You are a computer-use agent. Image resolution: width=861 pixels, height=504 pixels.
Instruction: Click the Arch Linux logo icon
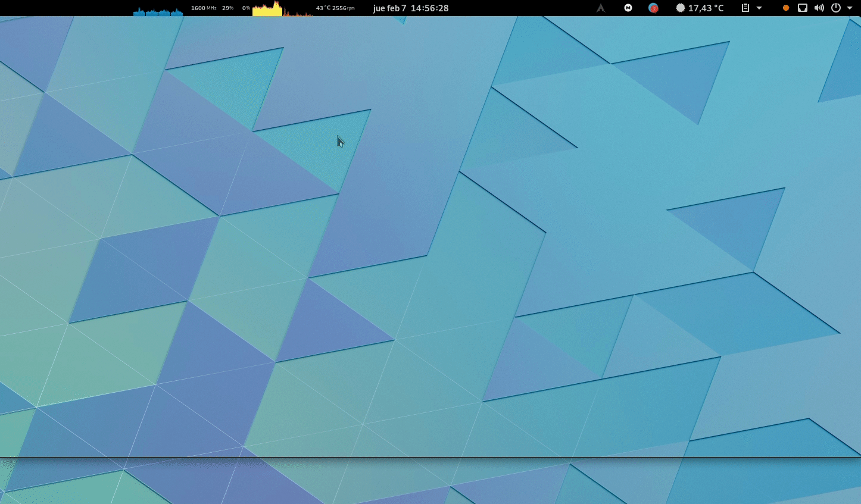pos(601,8)
